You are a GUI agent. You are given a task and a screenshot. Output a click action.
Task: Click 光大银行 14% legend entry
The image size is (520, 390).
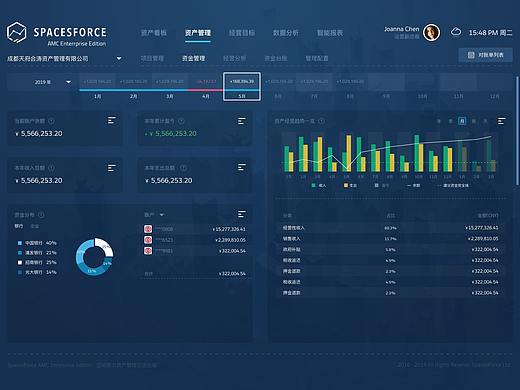coord(37,272)
